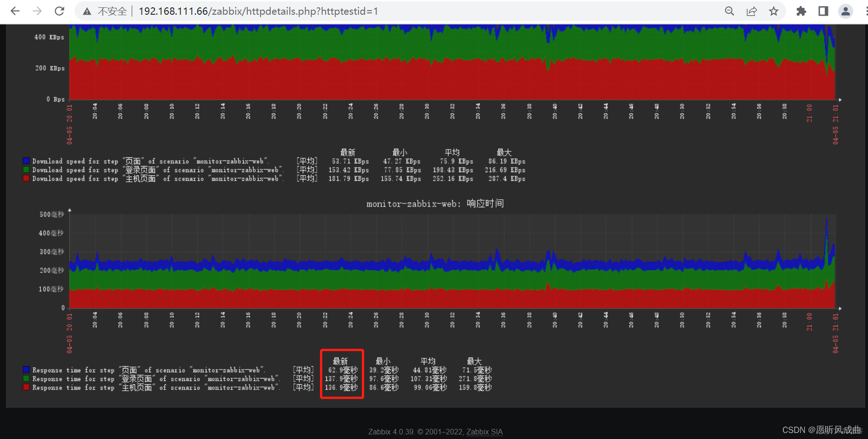Click the 最大 header in download speed legend

(x=504, y=152)
